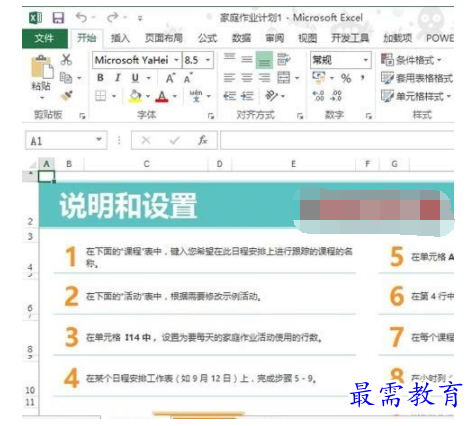Open the 8.5 font size dropdown
Viewport: 471px width, 426px height.
tap(208, 60)
